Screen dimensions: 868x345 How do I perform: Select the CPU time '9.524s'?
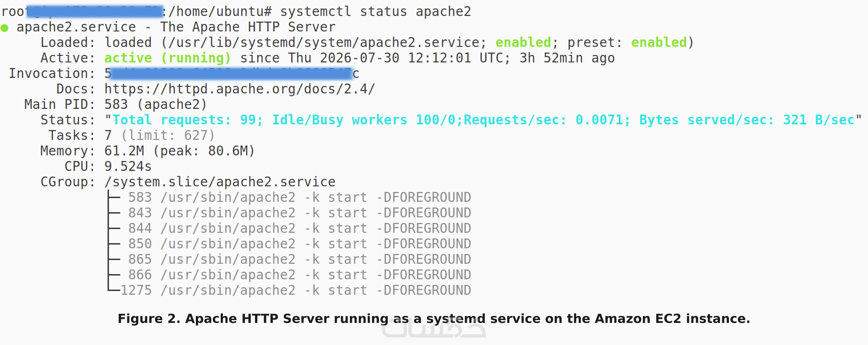(x=128, y=167)
